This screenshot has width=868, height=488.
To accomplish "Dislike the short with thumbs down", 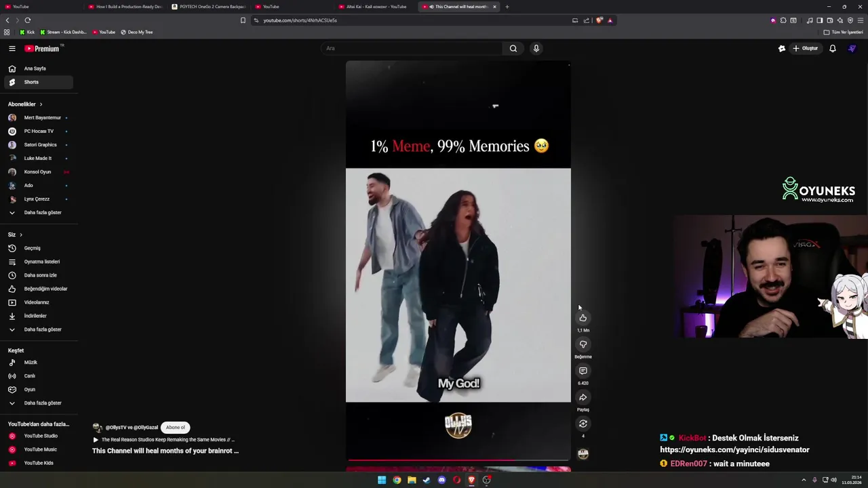I will click(x=583, y=344).
